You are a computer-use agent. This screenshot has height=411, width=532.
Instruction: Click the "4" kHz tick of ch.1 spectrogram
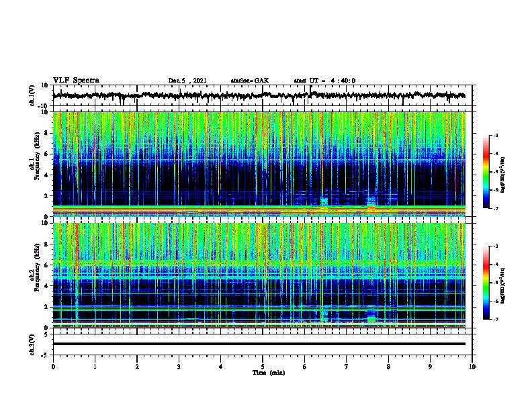coord(47,175)
